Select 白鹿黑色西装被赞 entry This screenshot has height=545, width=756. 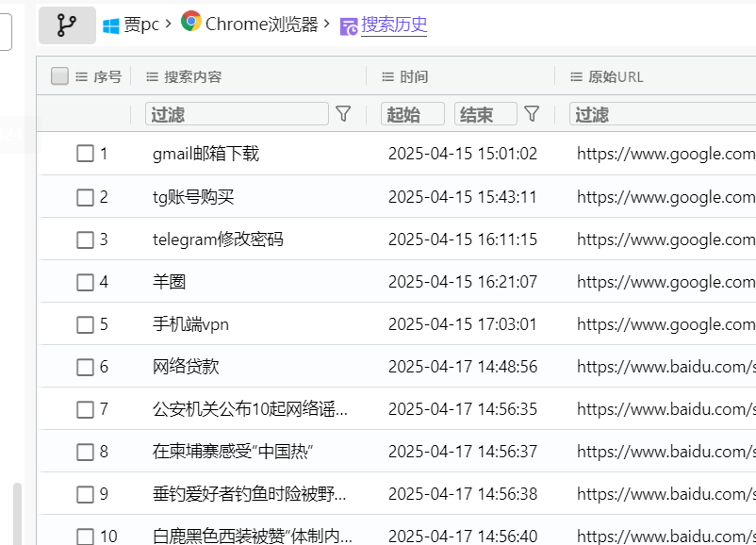[253, 537]
